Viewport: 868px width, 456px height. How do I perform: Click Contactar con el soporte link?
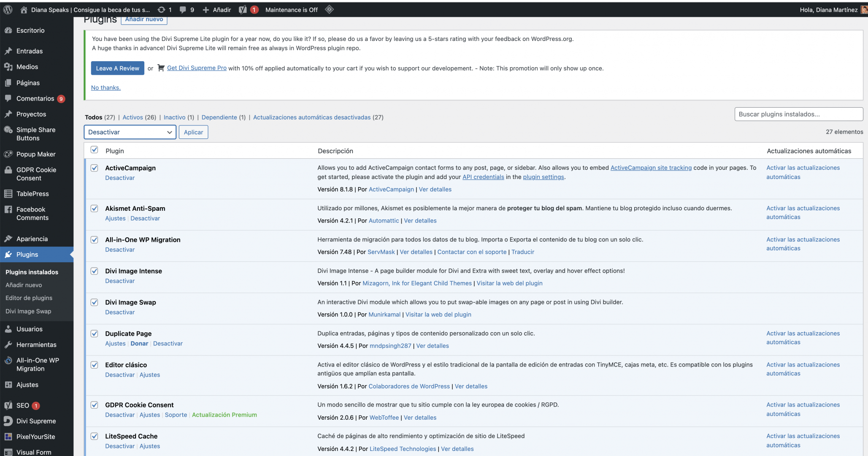[x=472, y=252]
